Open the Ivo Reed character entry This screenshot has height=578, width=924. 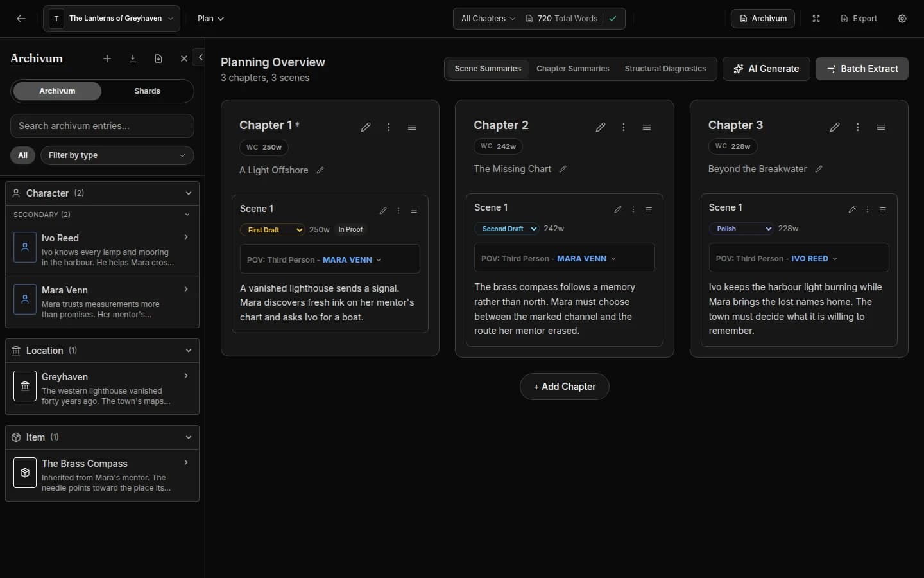102,250
